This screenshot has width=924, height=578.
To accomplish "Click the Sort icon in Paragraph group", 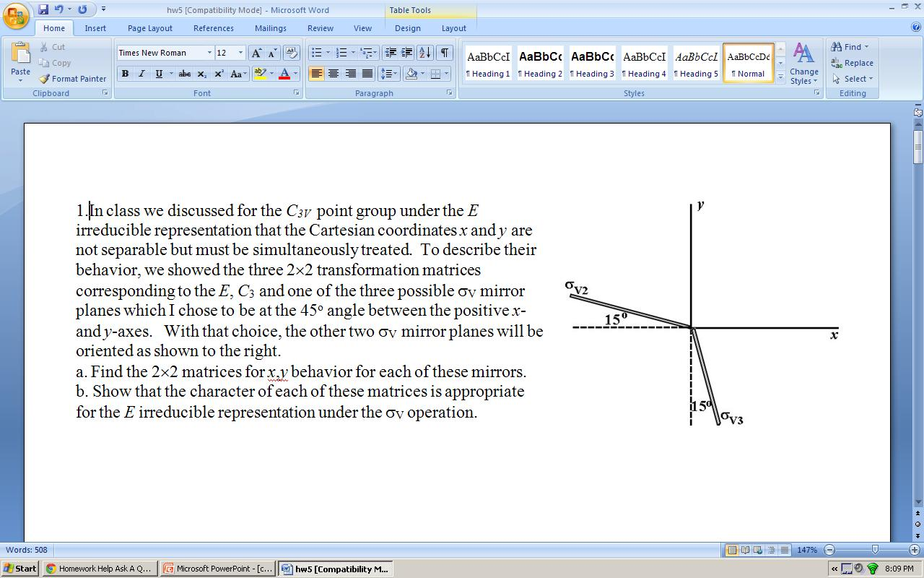I will (424, 53).
